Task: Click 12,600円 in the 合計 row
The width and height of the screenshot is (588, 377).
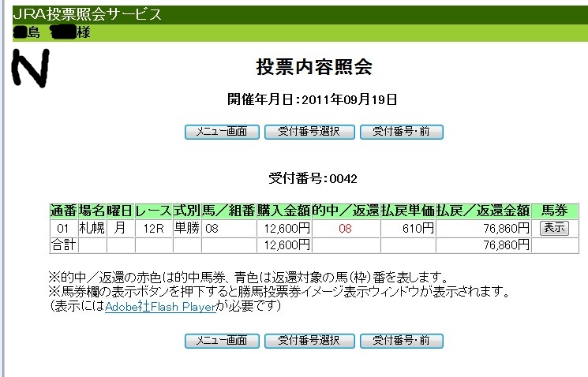Action: pyautogui.click(x=284, y=245)
